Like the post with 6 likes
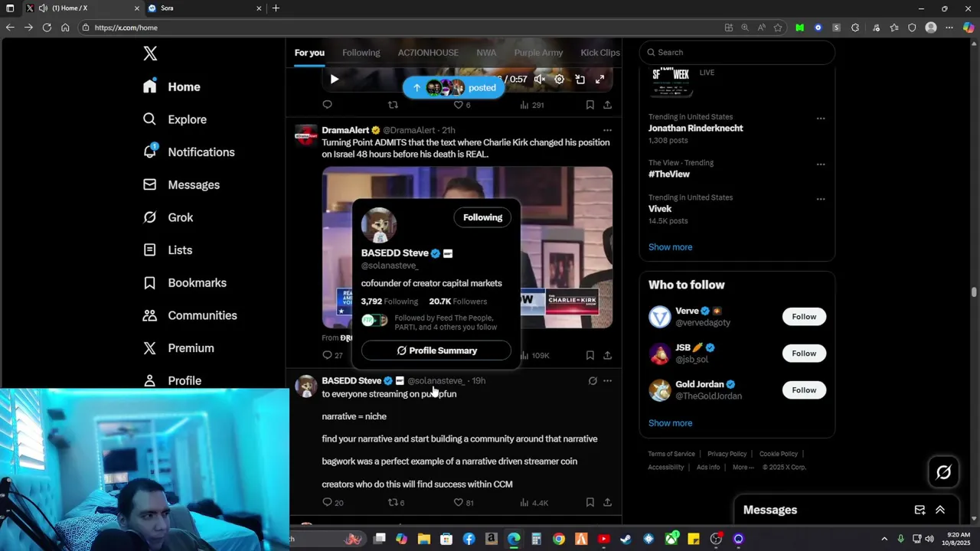The image size is (980, 551). click(462, 105)
